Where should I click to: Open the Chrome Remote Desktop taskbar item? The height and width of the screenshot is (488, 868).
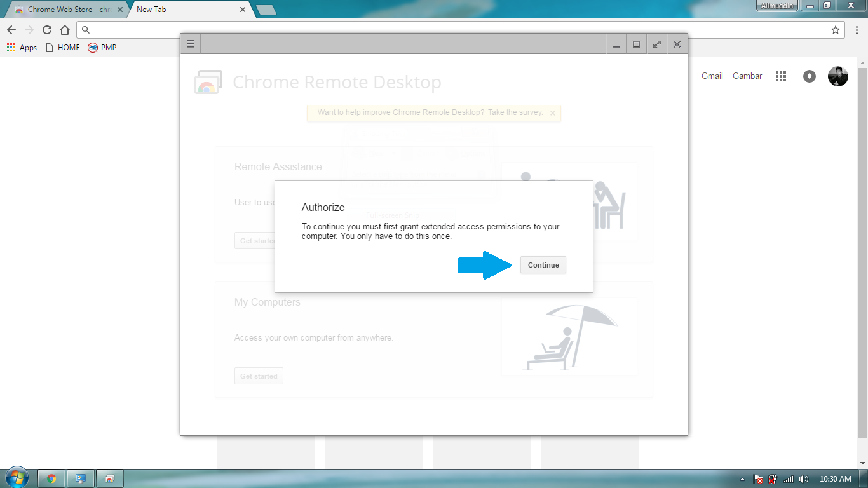(110, 478)
